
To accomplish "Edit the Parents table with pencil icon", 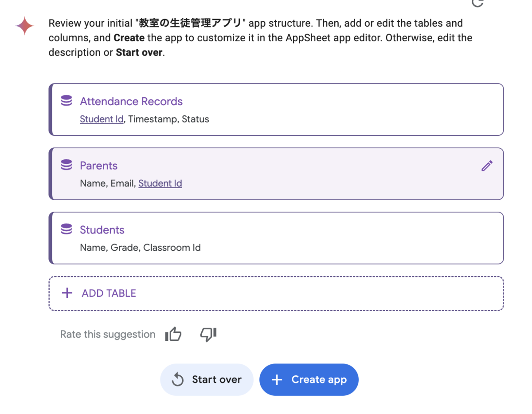I will [x=487, y=166].
